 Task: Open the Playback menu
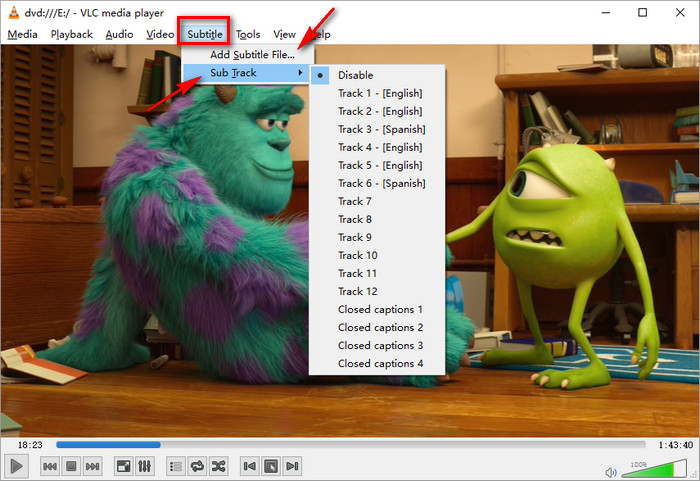tap(71, 34)
